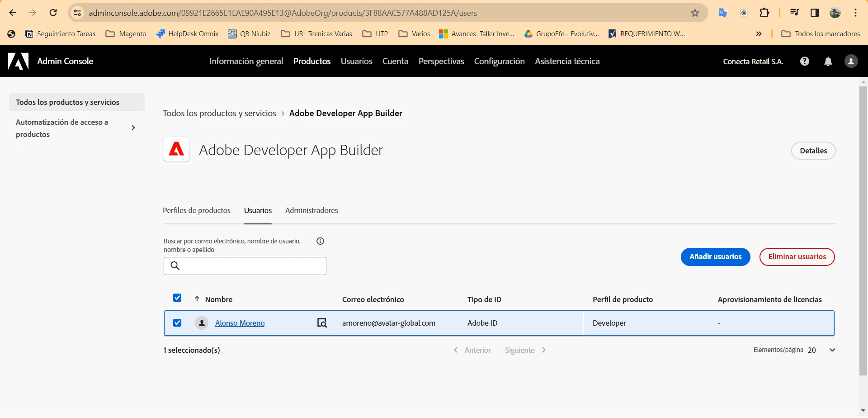Click the Adobe Developer App Builder product icon
Screen dimensions: 868x418
coord(176,149)
